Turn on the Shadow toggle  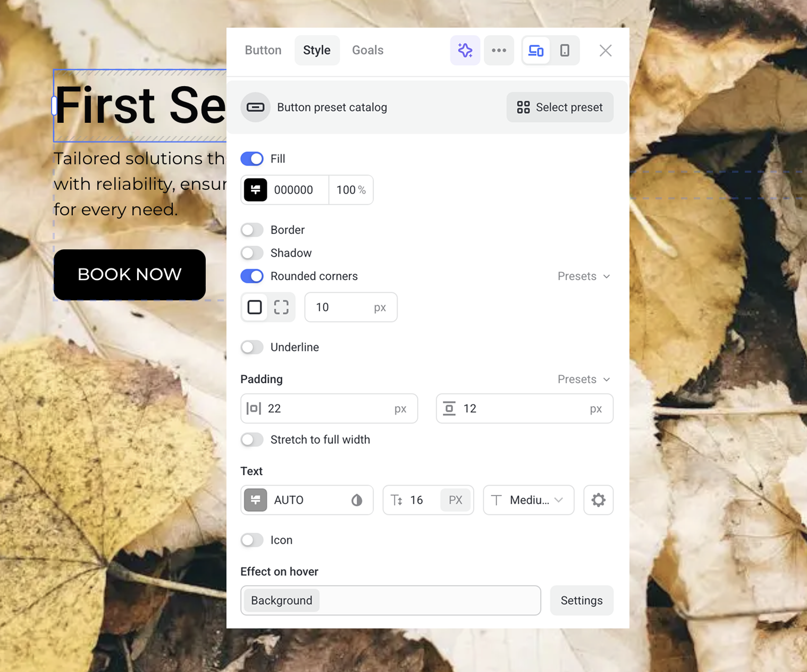pyautogui.click(x=252, y=253)
